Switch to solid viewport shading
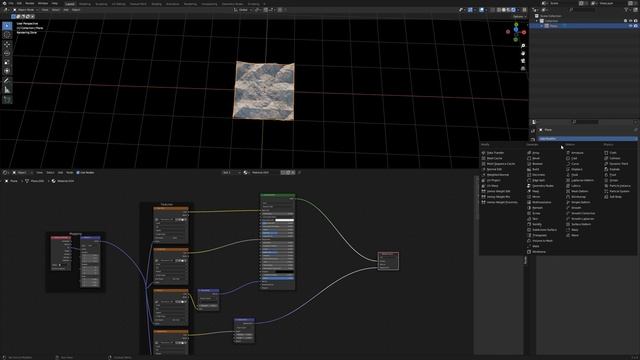Screen dimensions: 640x360 click(504, 10)
